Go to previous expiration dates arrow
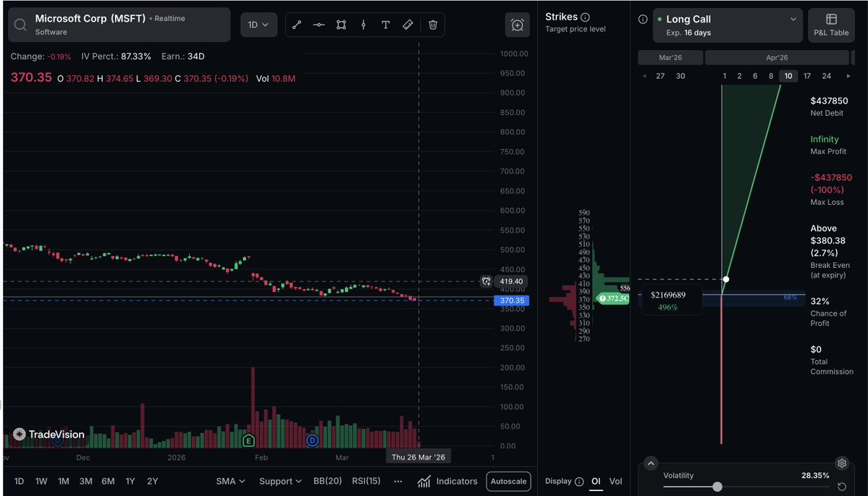Viewport: 868px width, 496px height. [644, 76]
